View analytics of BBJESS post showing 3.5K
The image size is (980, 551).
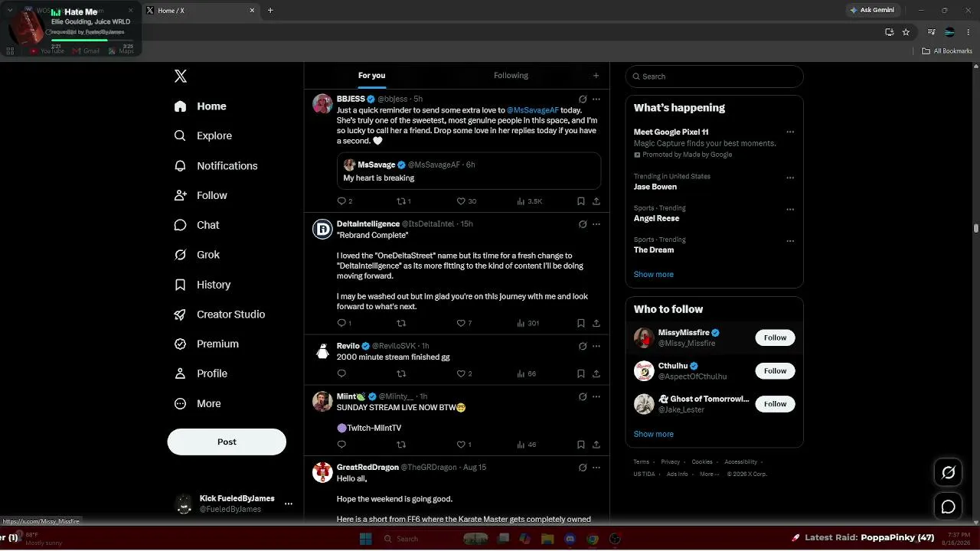pos(530,201)
